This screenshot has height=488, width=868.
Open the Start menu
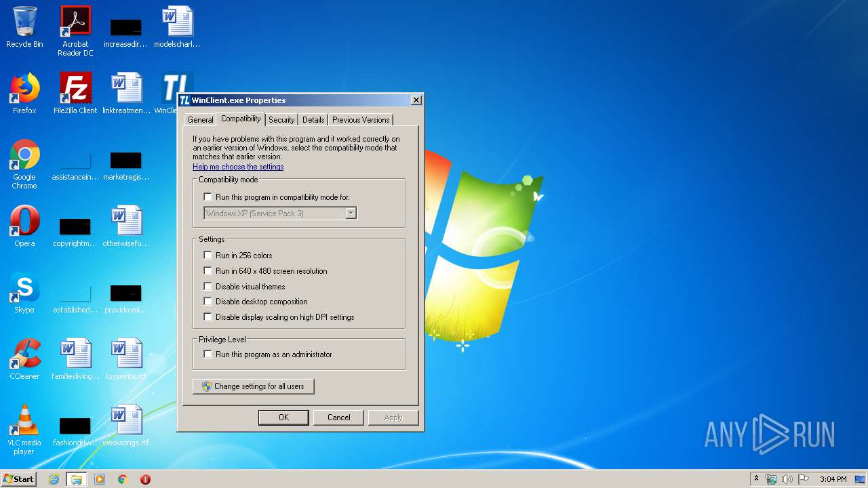tap(19, 479)
